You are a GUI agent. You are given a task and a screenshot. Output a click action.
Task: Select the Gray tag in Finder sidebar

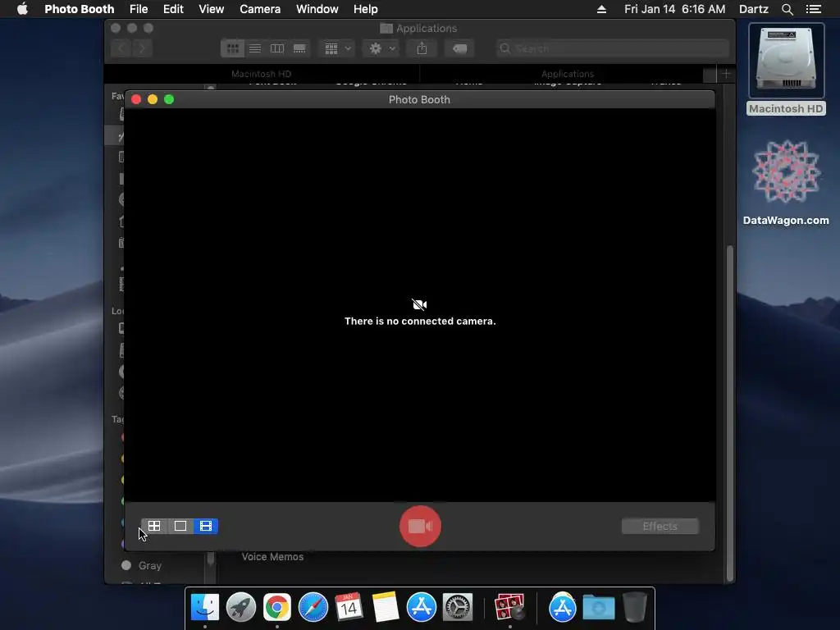point(141,565)
